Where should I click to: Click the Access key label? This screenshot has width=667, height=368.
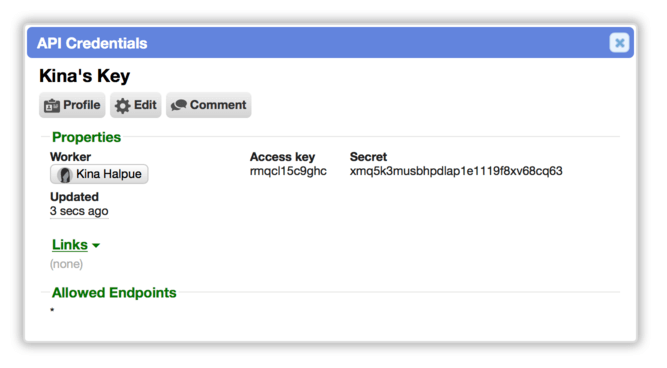(x=282, y=157)
